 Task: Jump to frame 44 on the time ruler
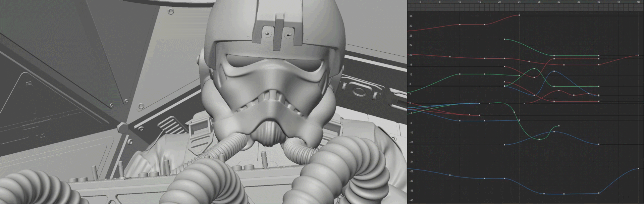[618, 2]
